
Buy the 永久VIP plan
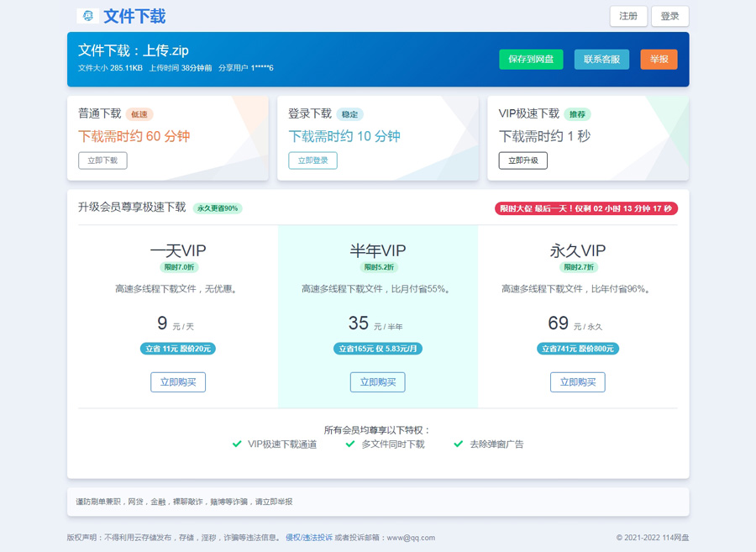pyautogui.click(x=577, y=382)
